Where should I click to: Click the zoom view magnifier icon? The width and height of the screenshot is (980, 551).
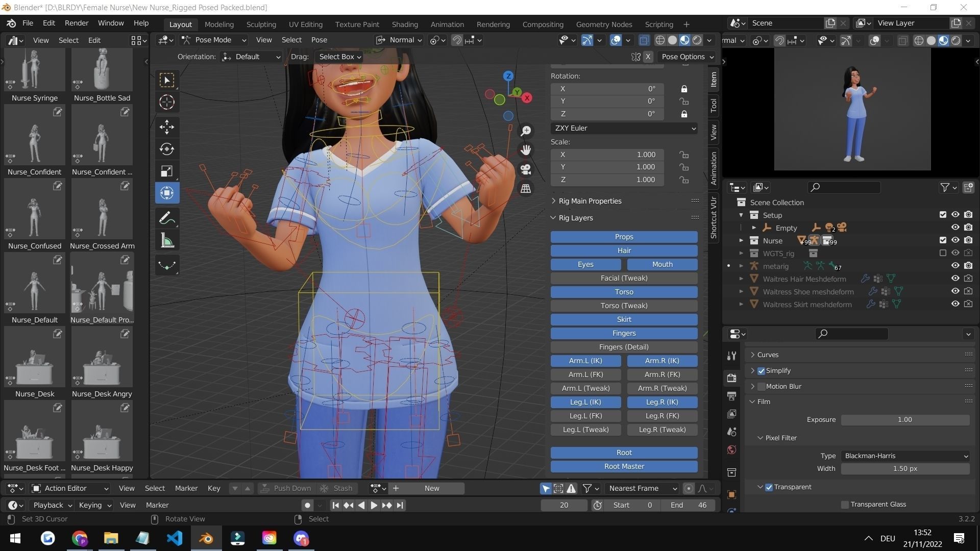[526, 131]
